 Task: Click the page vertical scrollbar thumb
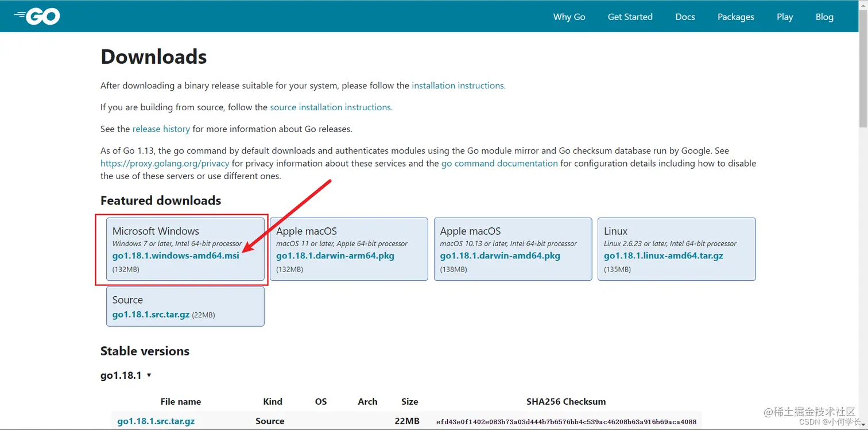coord(863,68)
